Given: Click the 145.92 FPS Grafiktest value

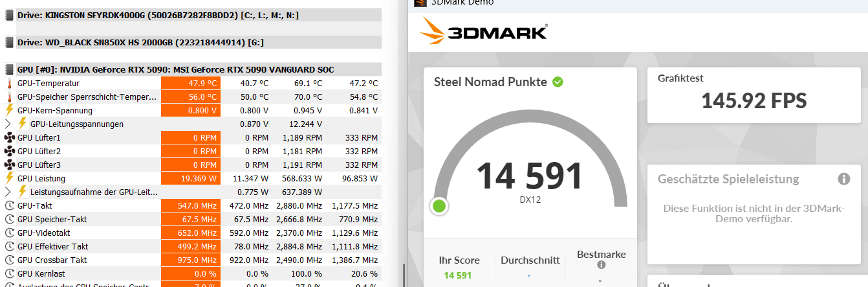Looking at the screenshot, I should (x=754, y=100).
